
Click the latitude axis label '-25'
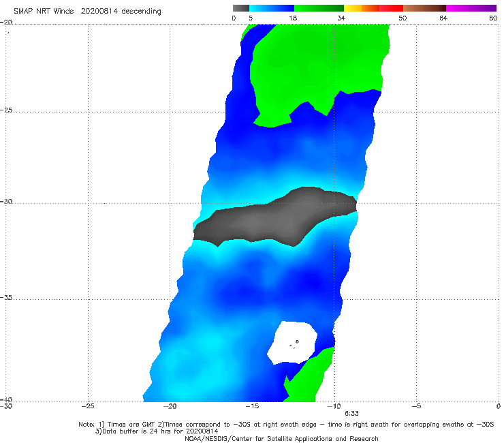point(6,110)
